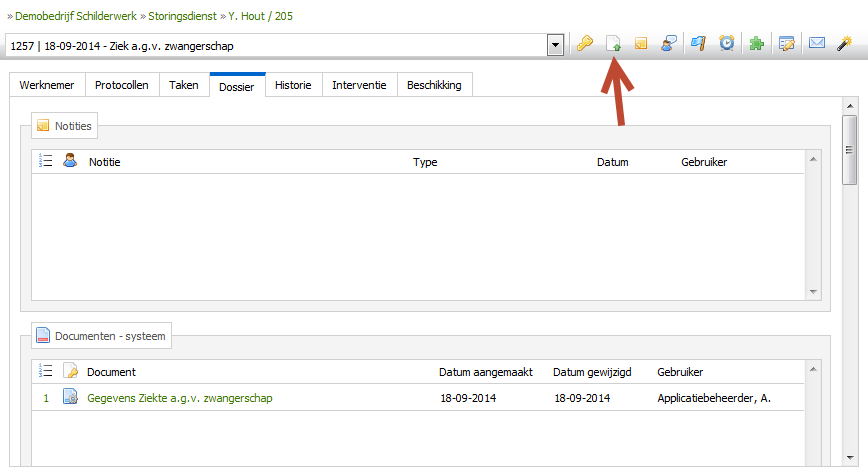Click the green puzzle piece icon
This screenshot has height=475, width=868.
point(757,44)
